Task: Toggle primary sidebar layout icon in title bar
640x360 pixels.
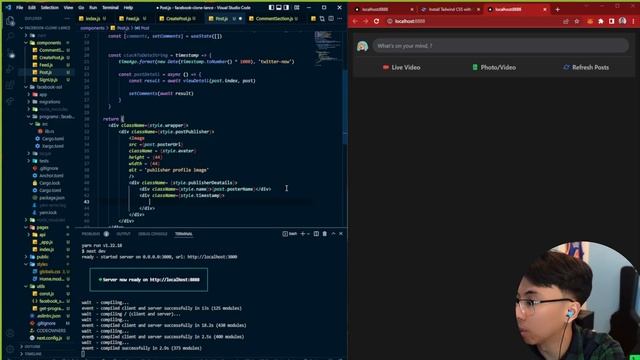Action: click(271, 7)
